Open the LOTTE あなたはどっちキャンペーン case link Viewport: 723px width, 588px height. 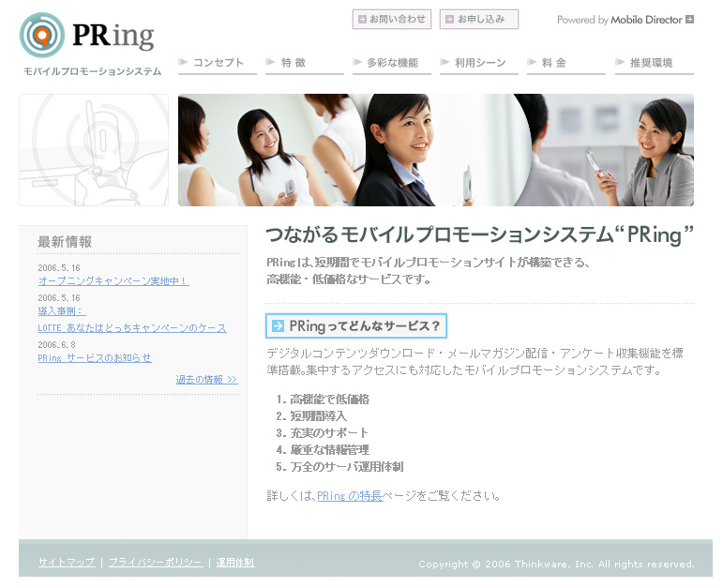coord(132,328)
